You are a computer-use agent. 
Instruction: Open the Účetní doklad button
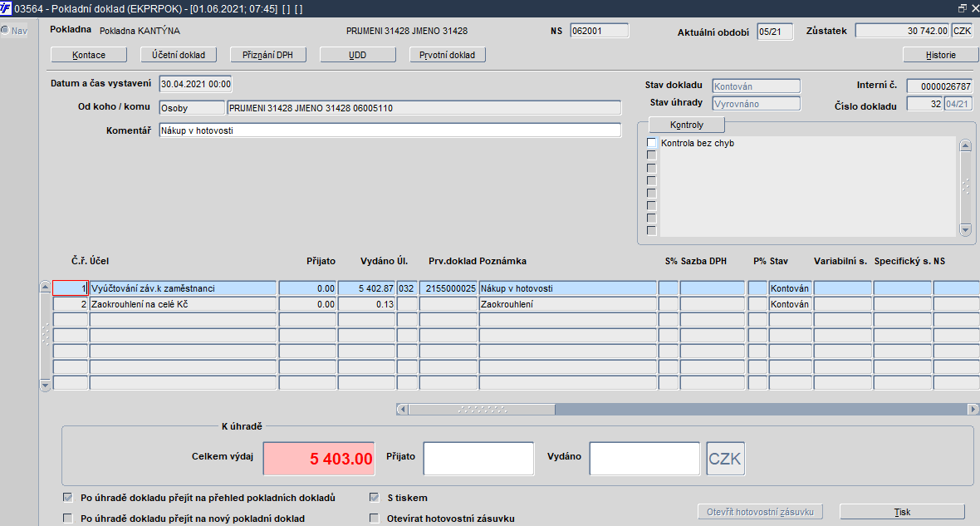pos(179,55)
